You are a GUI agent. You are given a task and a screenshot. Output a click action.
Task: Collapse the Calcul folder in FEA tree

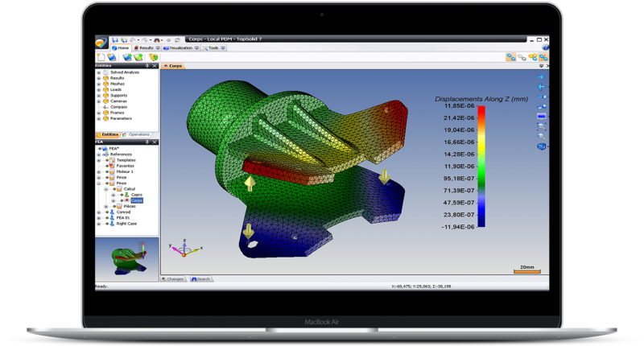point(106,188)
